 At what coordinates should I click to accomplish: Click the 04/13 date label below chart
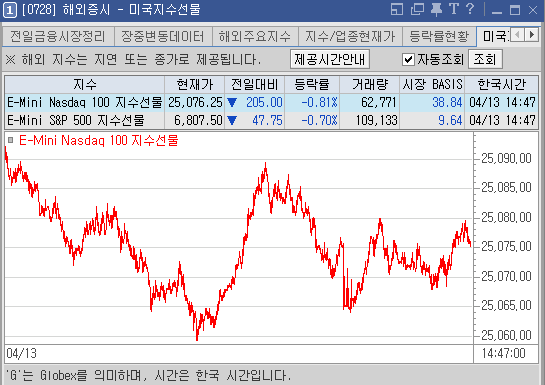pyautogui.click(x=22, y=354)
